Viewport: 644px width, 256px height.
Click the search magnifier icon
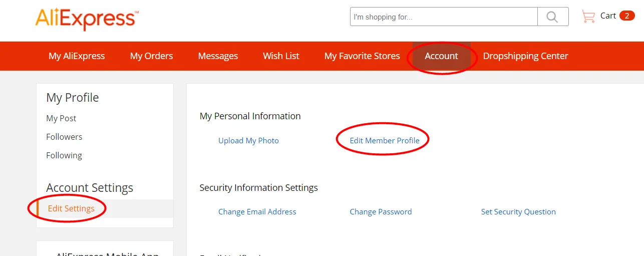pos(552,17)
